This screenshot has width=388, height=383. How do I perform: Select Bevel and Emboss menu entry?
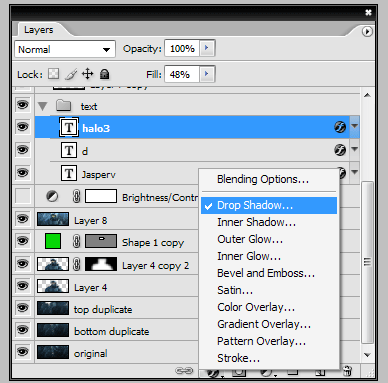click(x=266, y=273)
